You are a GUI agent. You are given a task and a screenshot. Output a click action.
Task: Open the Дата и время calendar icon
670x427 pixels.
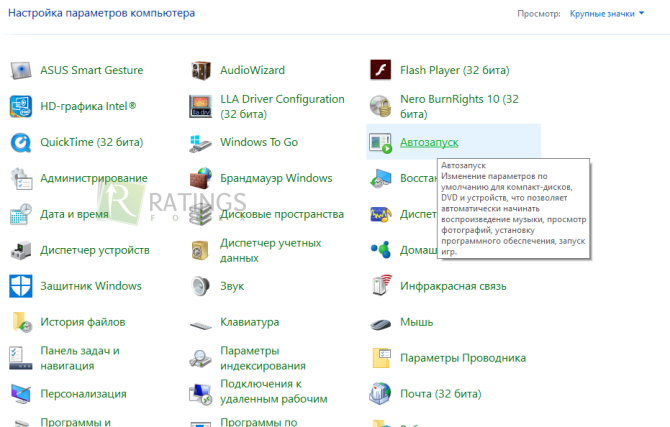[x=21, y=214]
